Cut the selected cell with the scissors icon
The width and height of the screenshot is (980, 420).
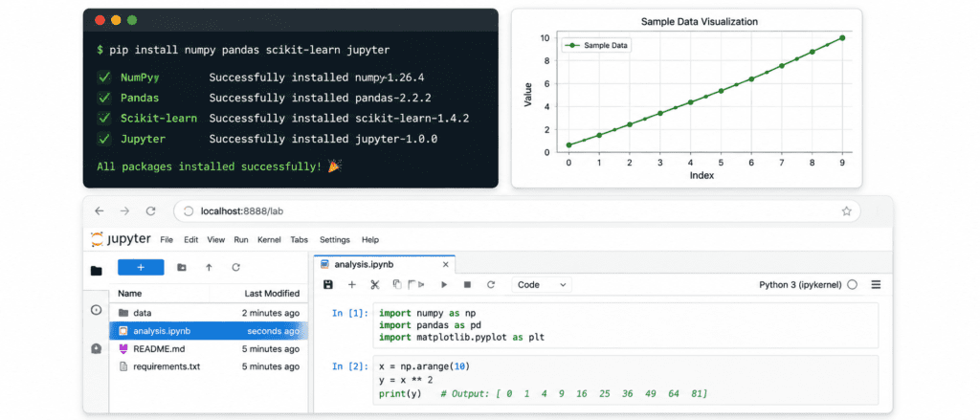(x=375, y=284)
